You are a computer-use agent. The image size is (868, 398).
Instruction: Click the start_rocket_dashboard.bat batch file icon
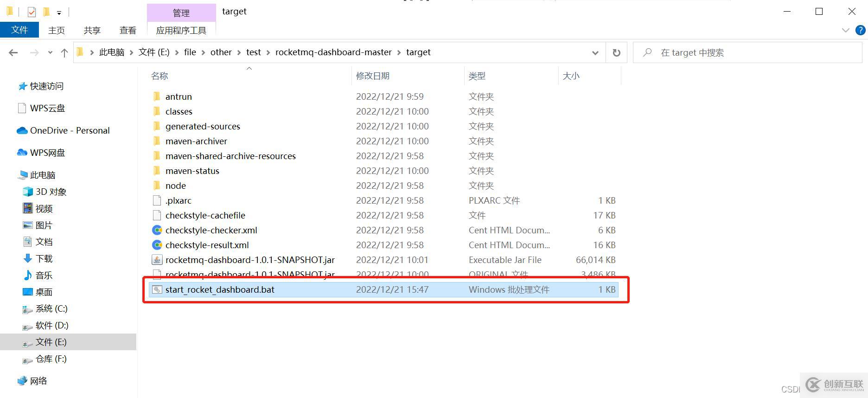click(x=157, y=289)
